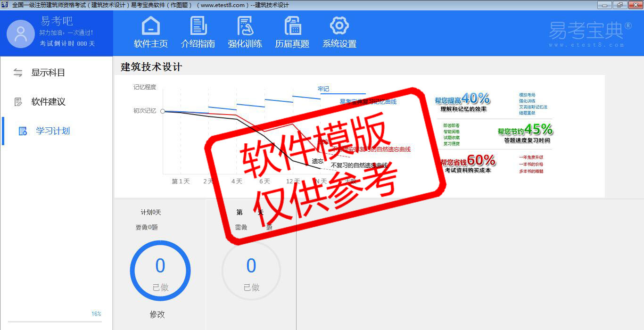Click the 软件主页 label
The height and width of the screenshot is (330, 644).
(151, 44)
